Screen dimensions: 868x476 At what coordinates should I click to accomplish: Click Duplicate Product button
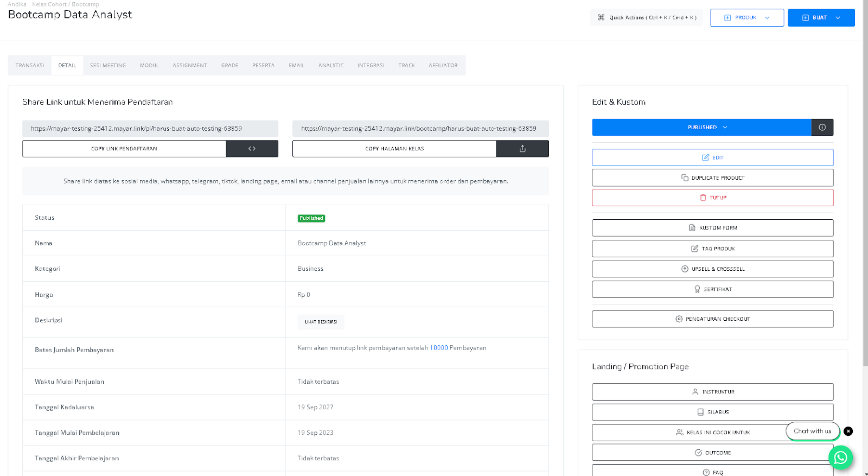tap(713, 177)
